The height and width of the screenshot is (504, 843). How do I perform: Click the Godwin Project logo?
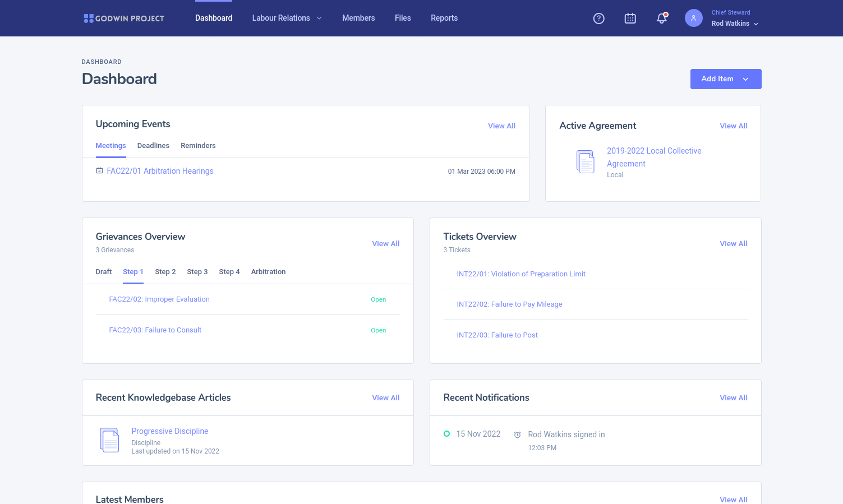point(124,19)
